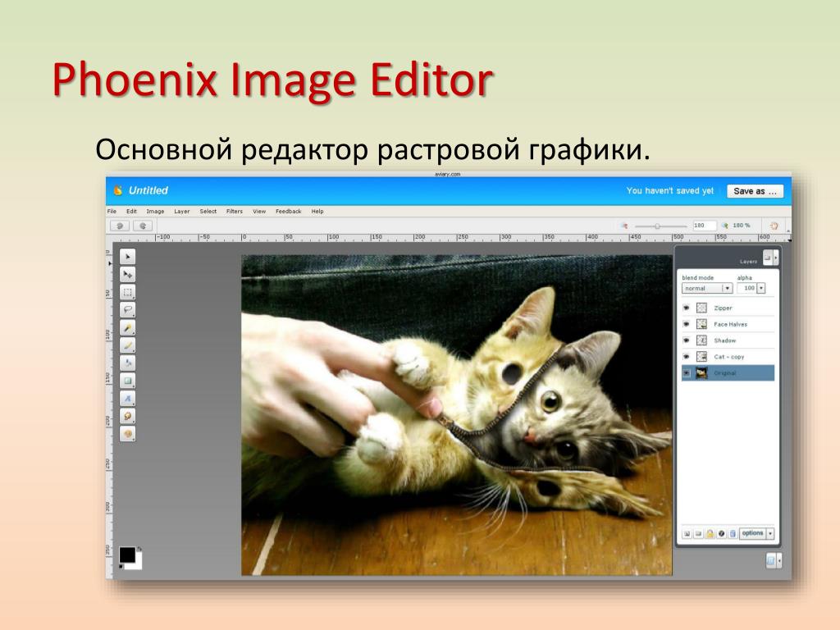Click the alpha value field showing 100
This screenshot has height=630, width=840.
(x=746, y=288)
